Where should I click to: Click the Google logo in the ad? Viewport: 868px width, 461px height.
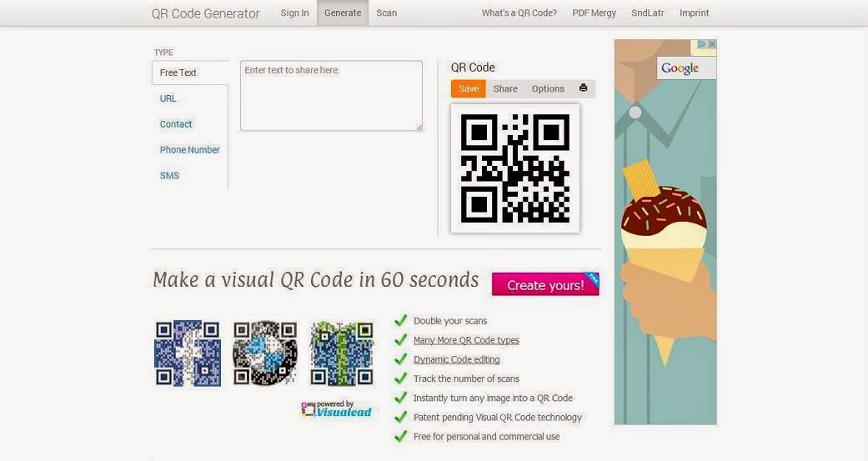click(680, 68)
